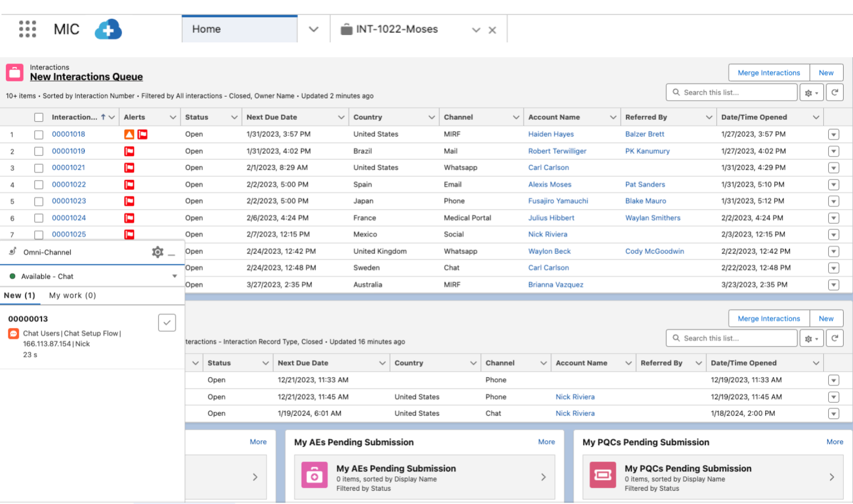
Task: Check the box for interaction 00001021
Action: (39, 168)
